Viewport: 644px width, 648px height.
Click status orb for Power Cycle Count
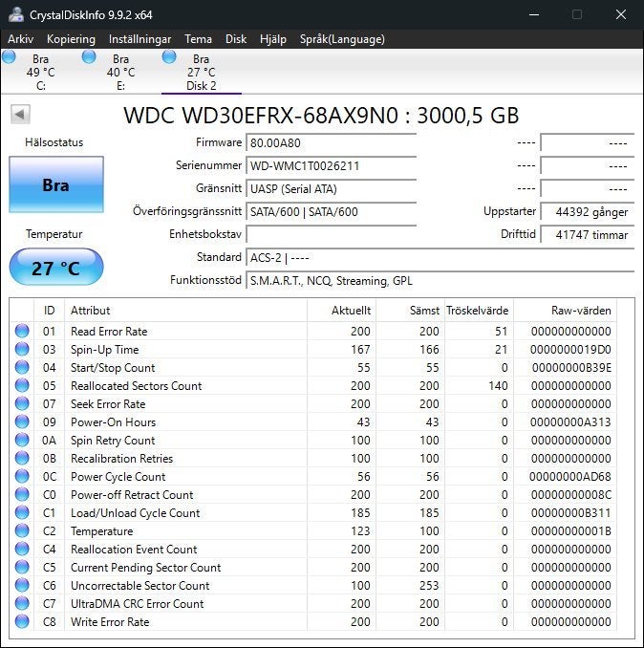(x=22, y=476)
